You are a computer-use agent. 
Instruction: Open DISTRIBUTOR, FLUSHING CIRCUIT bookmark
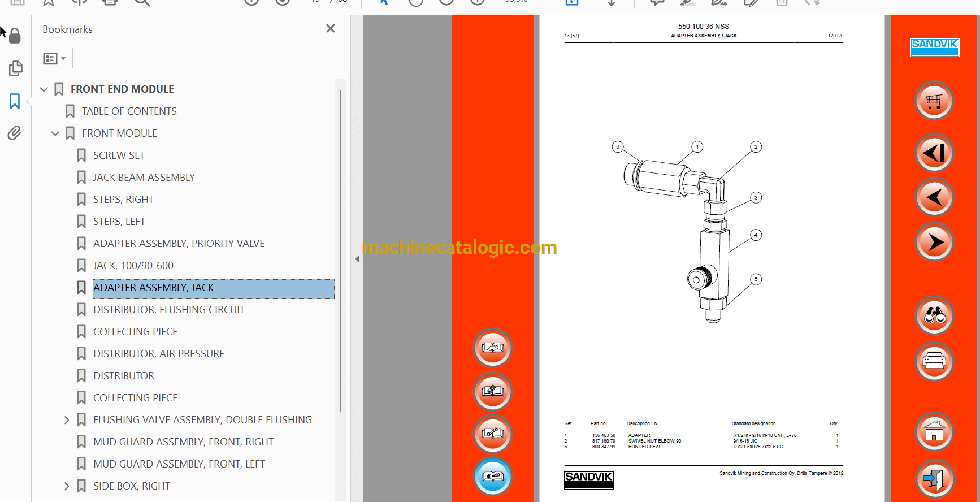[x=169, y=310]
